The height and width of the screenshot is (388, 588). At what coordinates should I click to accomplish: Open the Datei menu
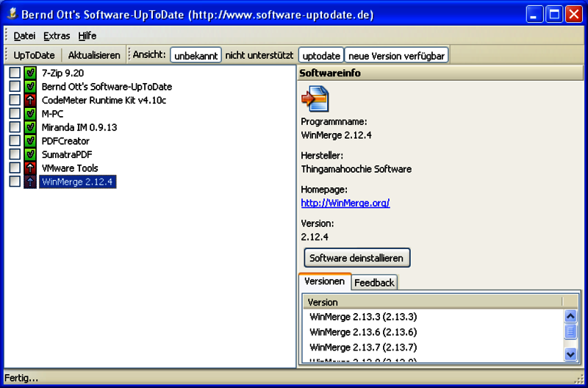click(24, 35)
